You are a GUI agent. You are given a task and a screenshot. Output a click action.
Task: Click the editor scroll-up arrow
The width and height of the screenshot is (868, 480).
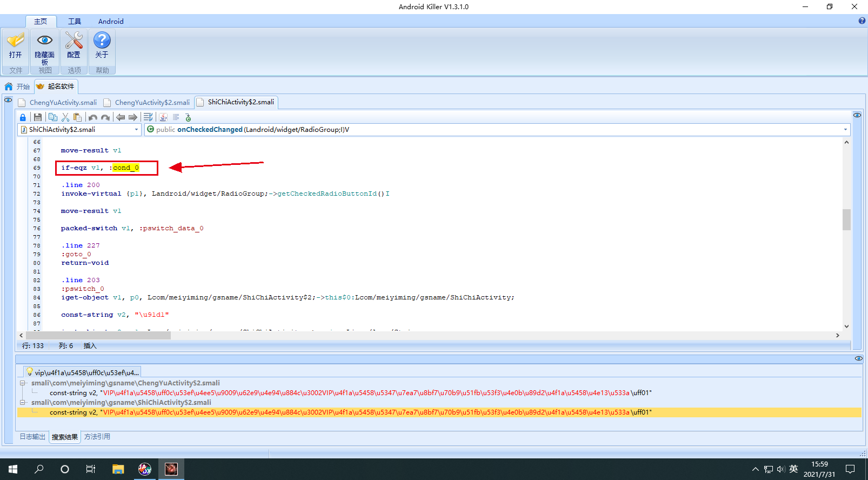coord(846,142)
